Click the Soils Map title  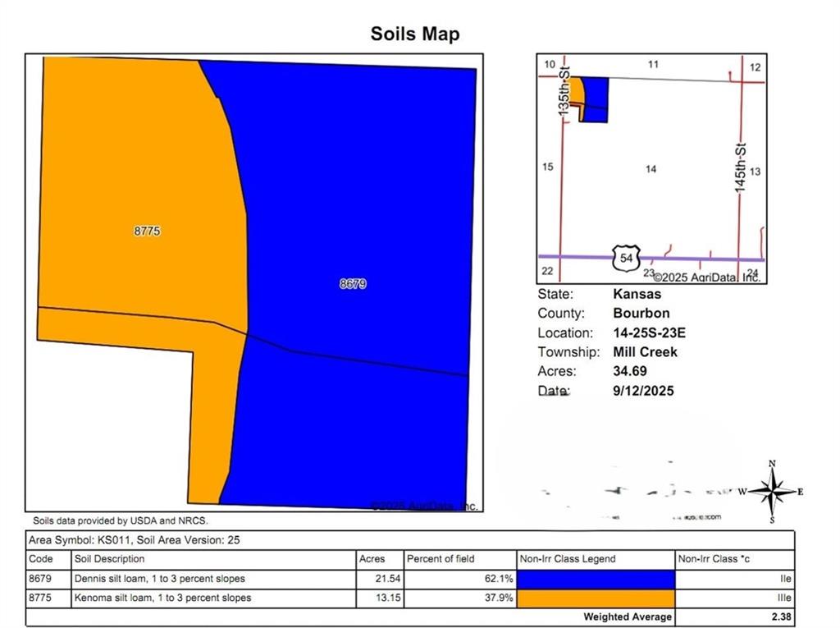[415, 34]
